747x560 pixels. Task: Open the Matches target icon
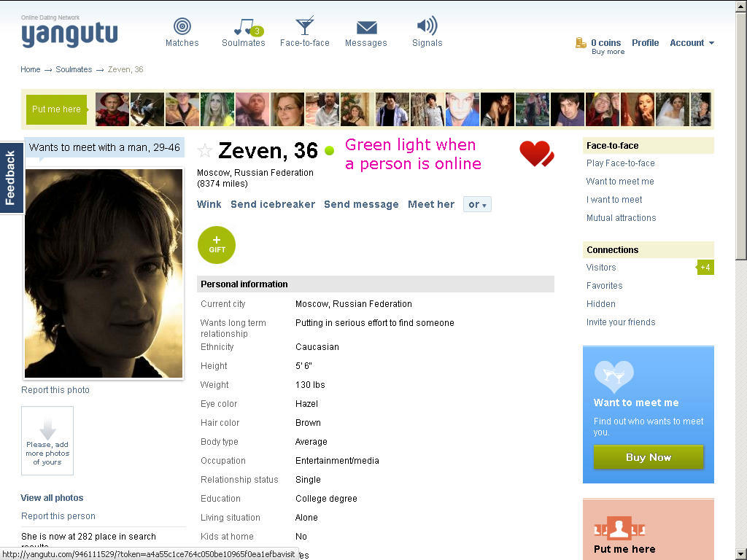click(182, 26)
